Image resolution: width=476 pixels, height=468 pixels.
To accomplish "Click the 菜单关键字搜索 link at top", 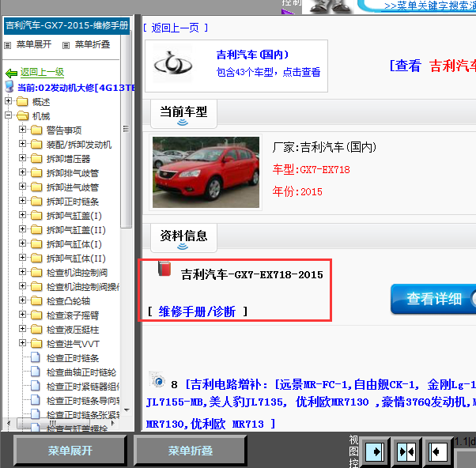I will click(430, 6).
